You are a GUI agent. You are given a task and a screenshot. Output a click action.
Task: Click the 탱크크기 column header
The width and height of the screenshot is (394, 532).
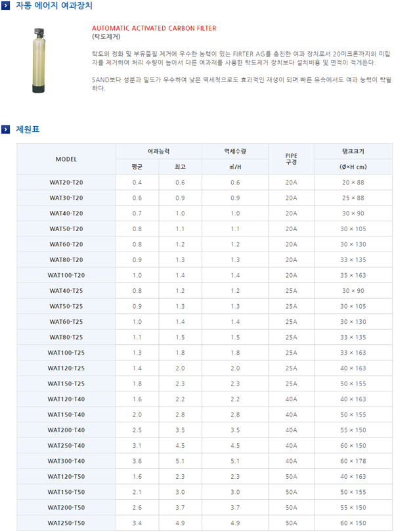353,151
